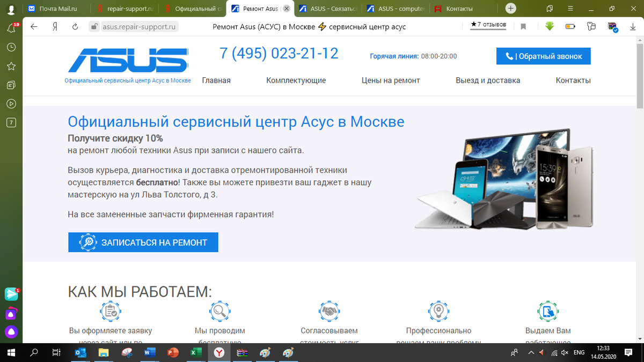Expand hidden tray icons via chevron arrow
The width and height of the screenshot is (644, 362).
(532, 352)
